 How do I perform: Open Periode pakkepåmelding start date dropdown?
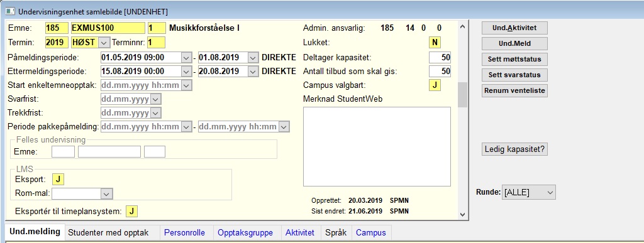pyautogui.click(x=186, y=127)
